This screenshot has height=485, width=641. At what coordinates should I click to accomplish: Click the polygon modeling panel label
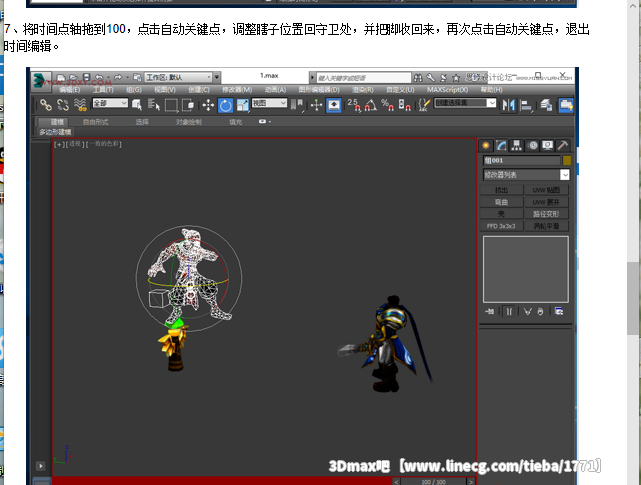55,132
